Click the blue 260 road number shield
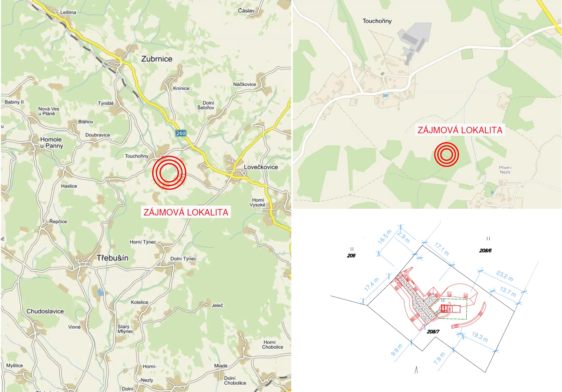The width and height of the screenshot is (562, 392). [181, 133]
